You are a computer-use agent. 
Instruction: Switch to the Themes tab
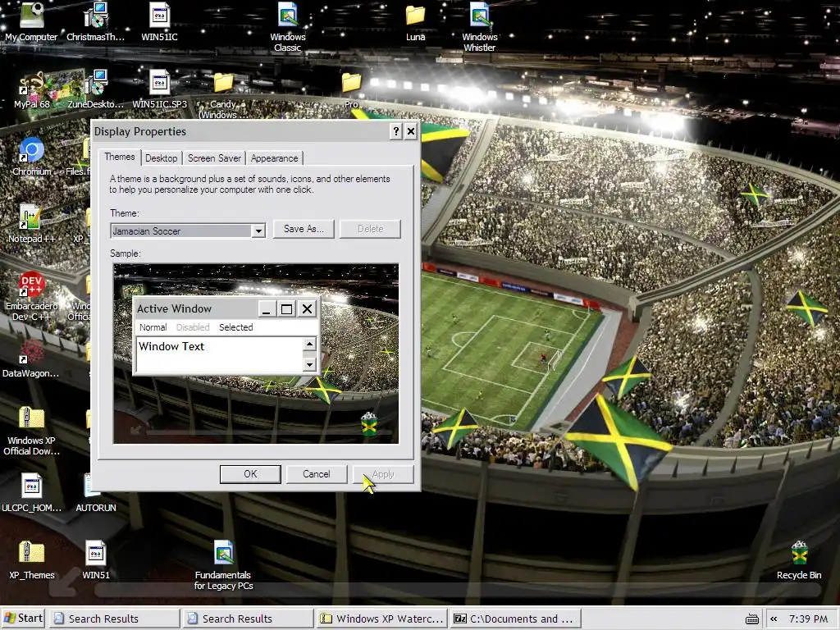(120, 157)
